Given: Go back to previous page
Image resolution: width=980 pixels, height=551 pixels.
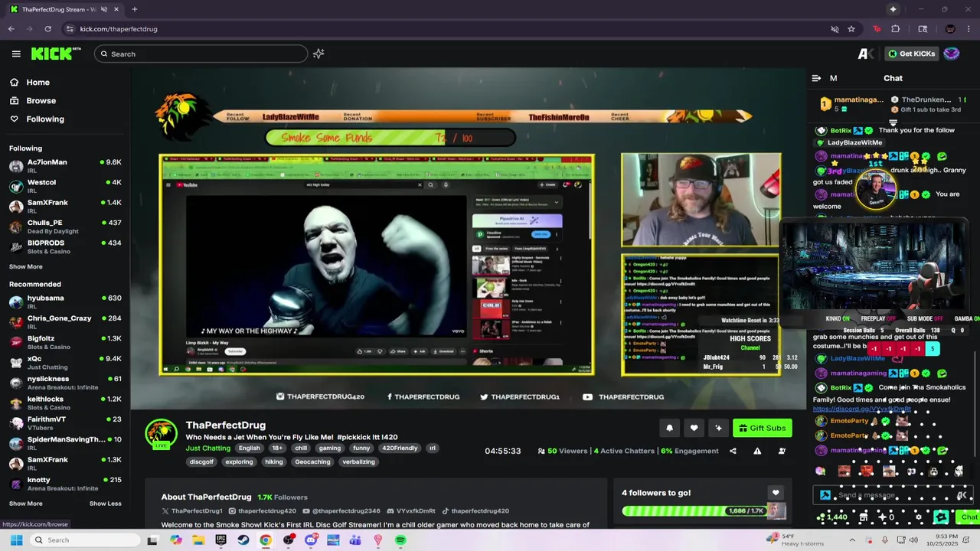Looking at the screenshot, I should (11, 29).
